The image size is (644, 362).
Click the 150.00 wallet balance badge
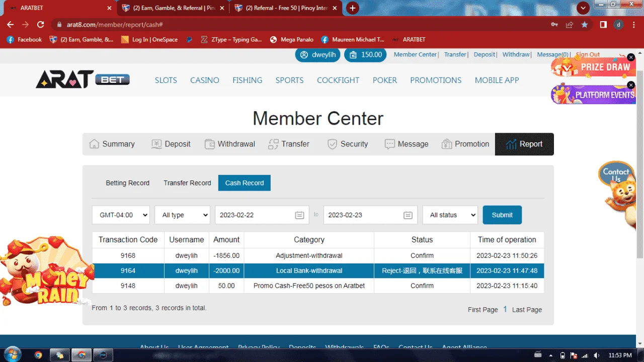(365, 55)
